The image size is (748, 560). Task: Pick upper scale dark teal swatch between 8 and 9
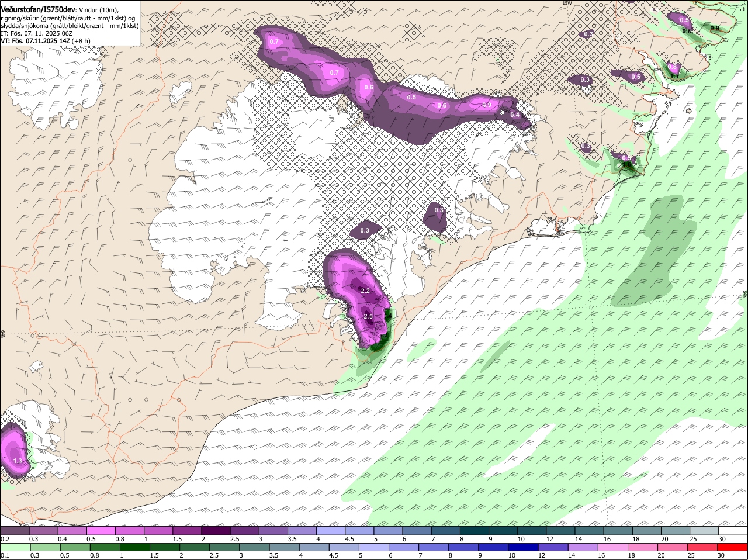pyautogui.click(x=475, y=531)
